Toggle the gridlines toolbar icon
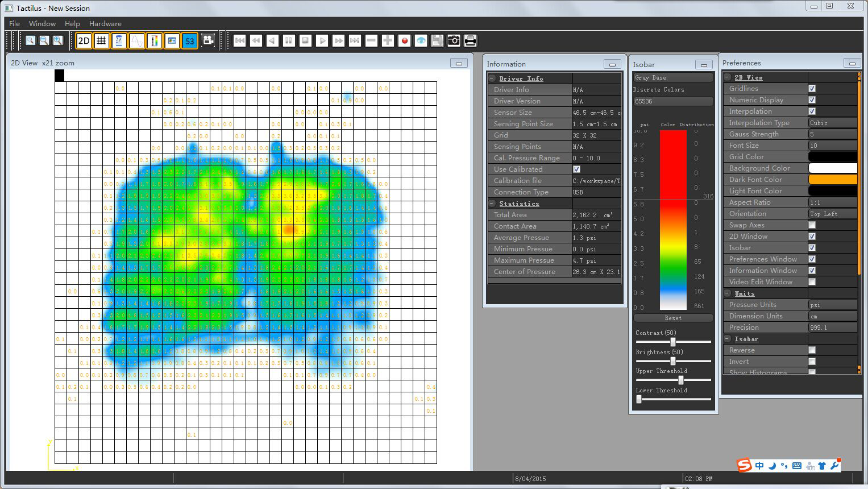 coord(101,41)
